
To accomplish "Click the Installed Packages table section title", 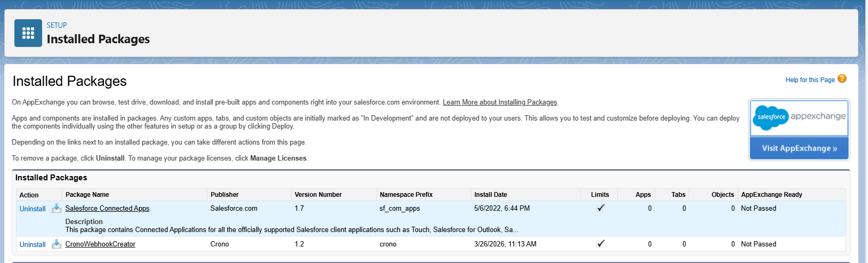I will click(51, 178).
